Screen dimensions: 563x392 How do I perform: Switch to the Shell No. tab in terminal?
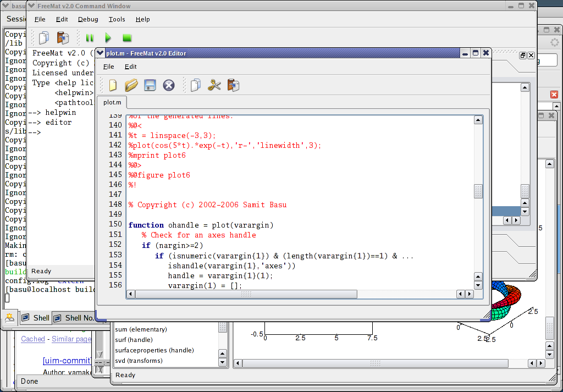(x=75, y=318)
